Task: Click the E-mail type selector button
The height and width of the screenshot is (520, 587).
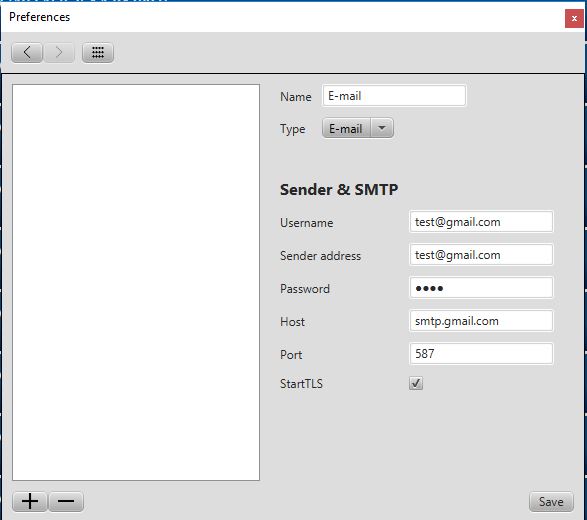Action: [x=346, y=128]
